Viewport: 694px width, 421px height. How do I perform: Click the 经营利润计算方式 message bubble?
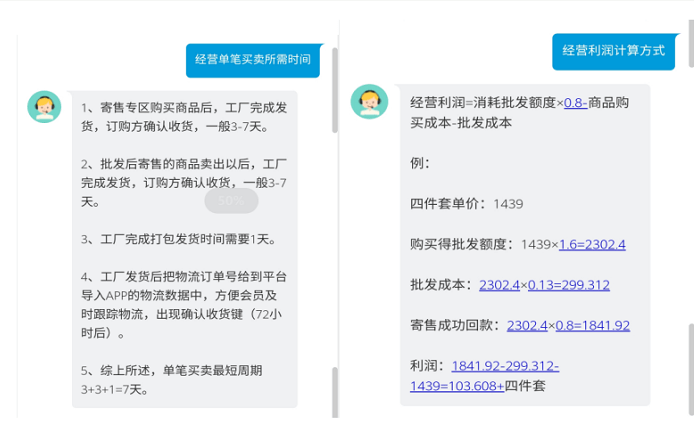tap(613, 51)
